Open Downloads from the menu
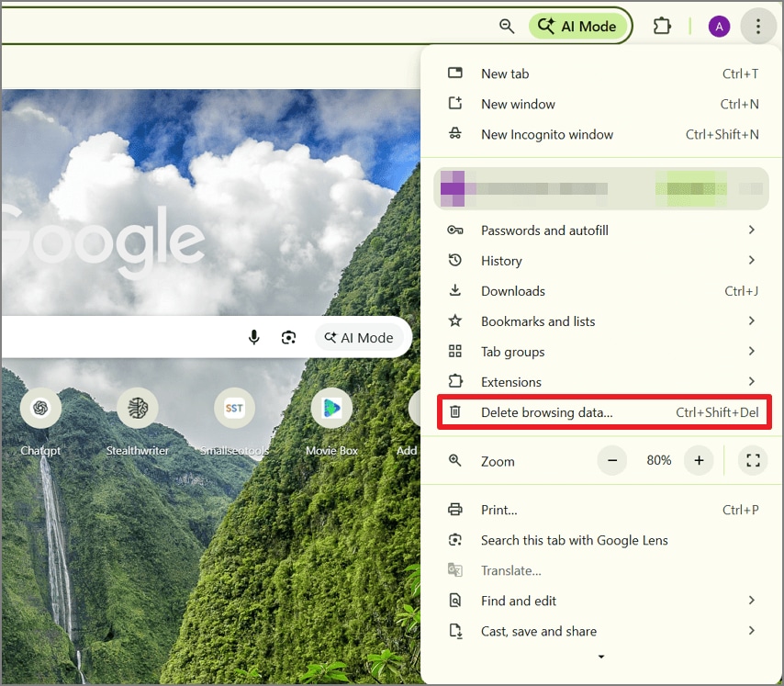784x686 pixels. point(602,291)
